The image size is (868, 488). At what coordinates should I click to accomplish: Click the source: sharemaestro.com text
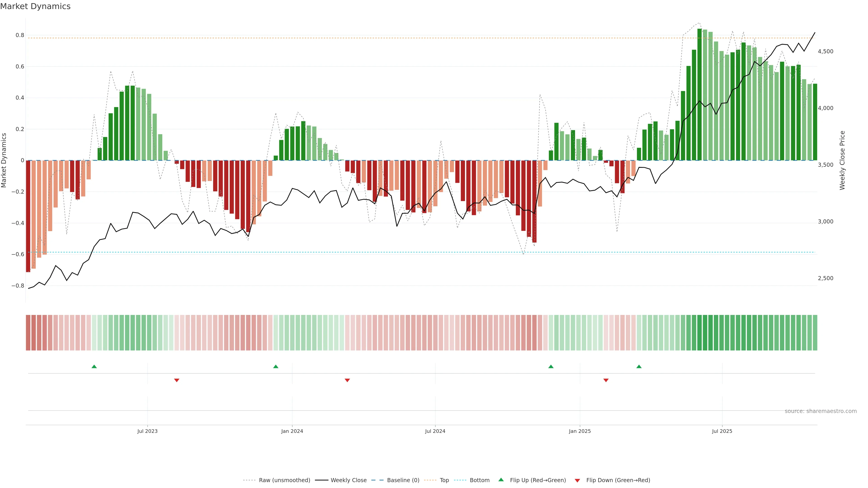point(821,411)
